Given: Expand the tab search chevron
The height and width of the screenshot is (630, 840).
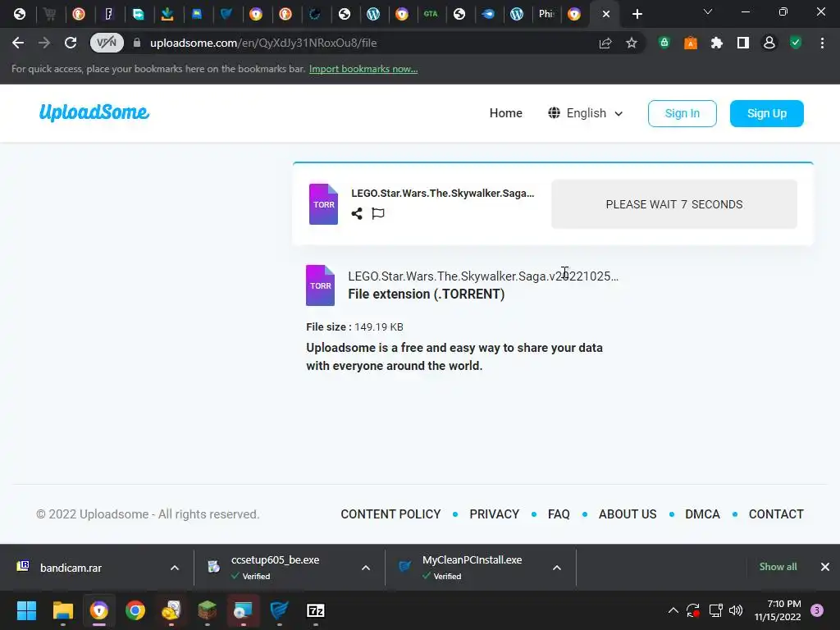Looking at the screenshot, I should tap(708, 11).
